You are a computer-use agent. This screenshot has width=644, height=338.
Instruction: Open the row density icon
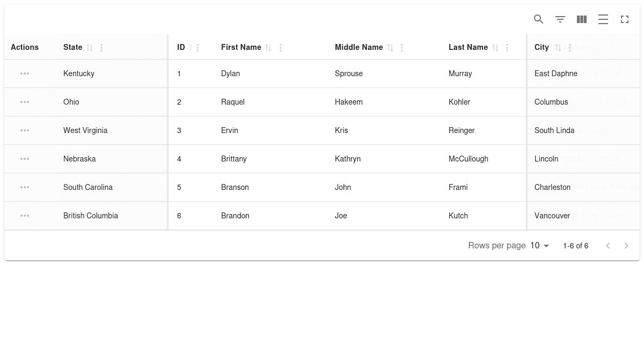click(603, 19)
